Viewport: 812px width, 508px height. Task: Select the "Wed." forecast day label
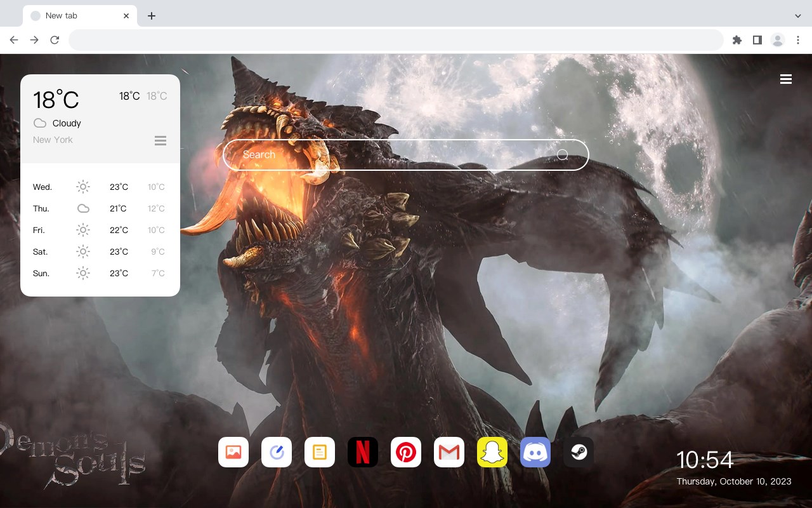(x=43, y=187)
